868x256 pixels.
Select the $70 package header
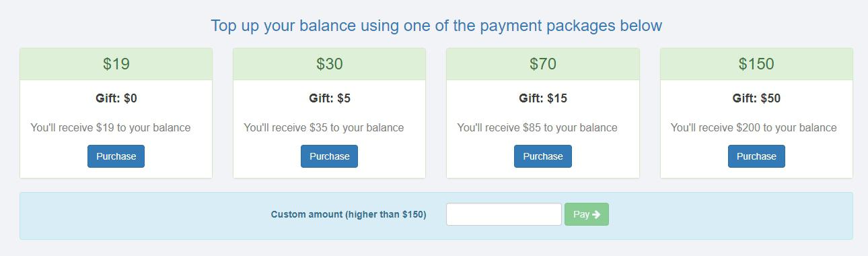coord(543,64)
